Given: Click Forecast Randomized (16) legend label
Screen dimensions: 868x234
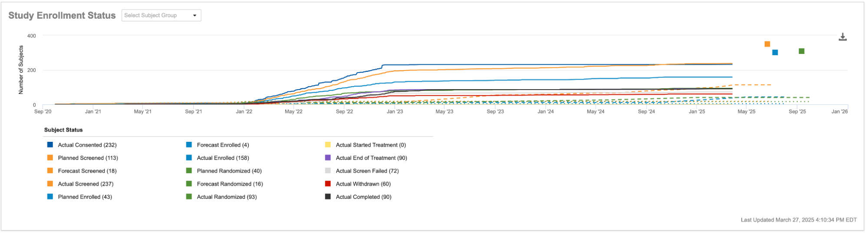Looking at the screenshot, I should tap(230, 184).
